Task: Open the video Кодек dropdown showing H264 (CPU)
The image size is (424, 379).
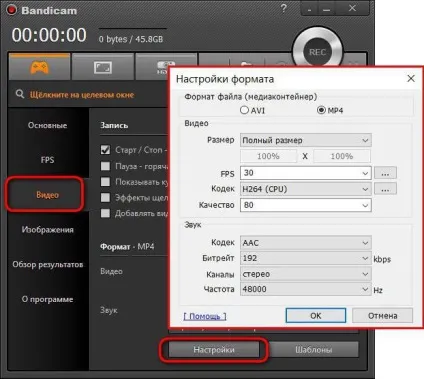Action: (306, 189)
